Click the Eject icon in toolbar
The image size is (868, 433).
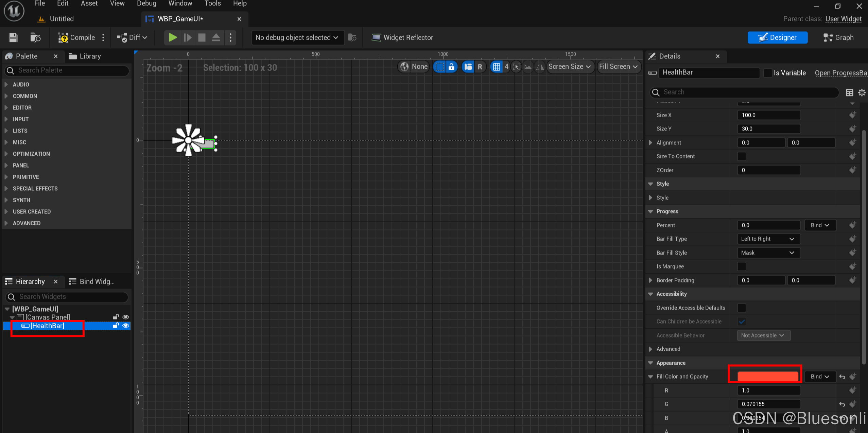pyautogui.click(x=216, y=37)
